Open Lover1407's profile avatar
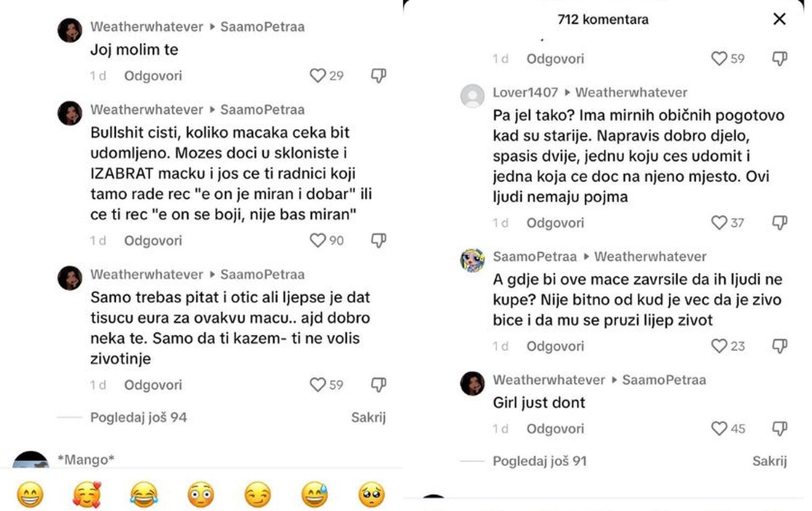Image resolution: width=812 pixels, height=511 pixels. 473,96
